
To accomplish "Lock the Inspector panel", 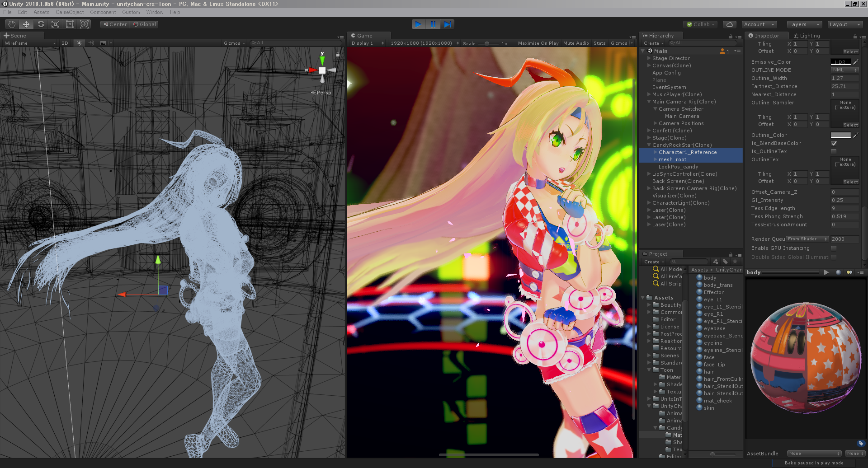I will [x=855, y=37].
